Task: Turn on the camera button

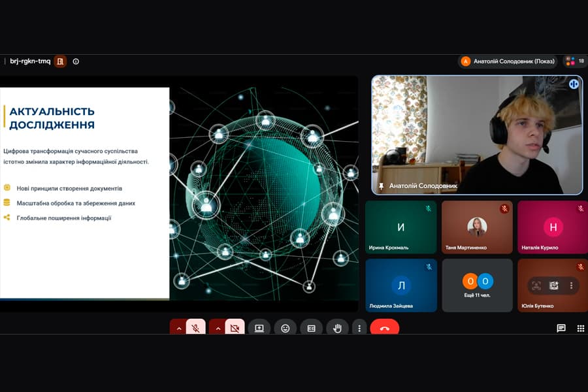Action: tap(235, 328)
